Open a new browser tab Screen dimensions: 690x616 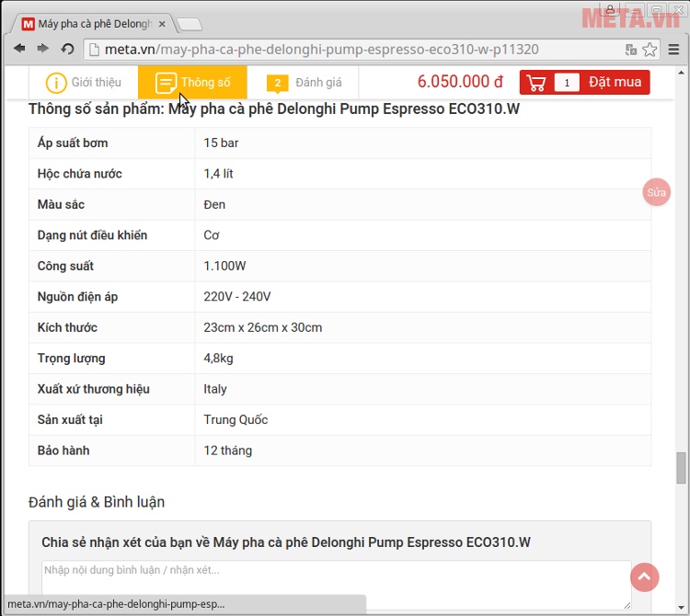190,24
